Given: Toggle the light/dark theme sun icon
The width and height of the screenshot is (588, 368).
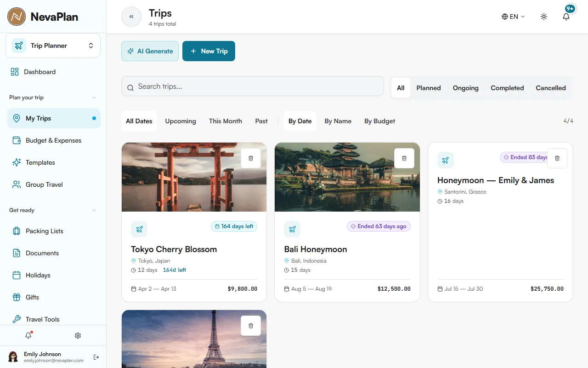Looking at the screenshot, I should click(x=544, y=17).
